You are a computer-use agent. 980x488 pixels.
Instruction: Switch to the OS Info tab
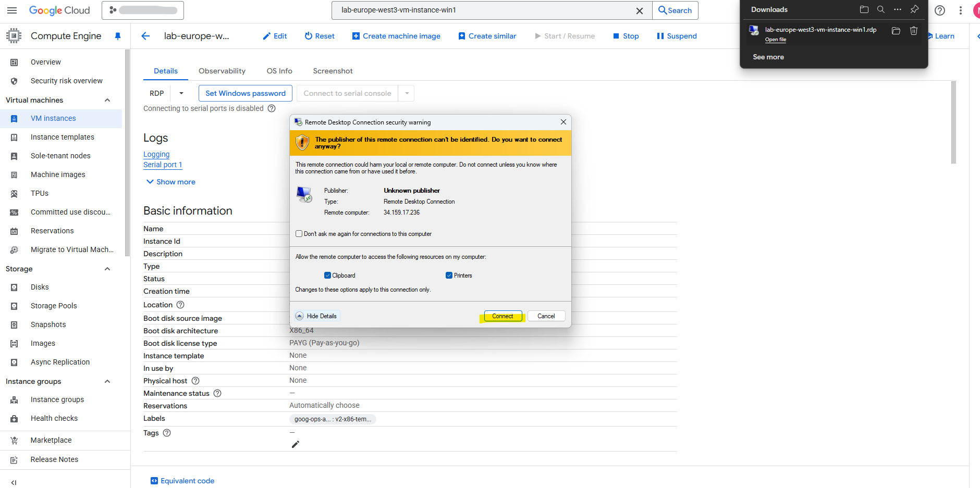coord(279,71)
